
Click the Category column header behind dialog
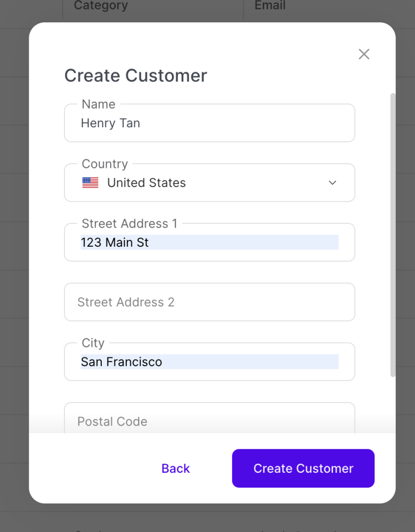(101, 6)
